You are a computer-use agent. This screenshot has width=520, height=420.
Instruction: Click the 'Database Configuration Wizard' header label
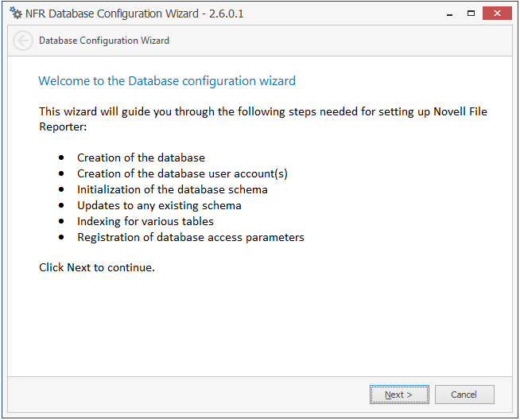(103, 41)
